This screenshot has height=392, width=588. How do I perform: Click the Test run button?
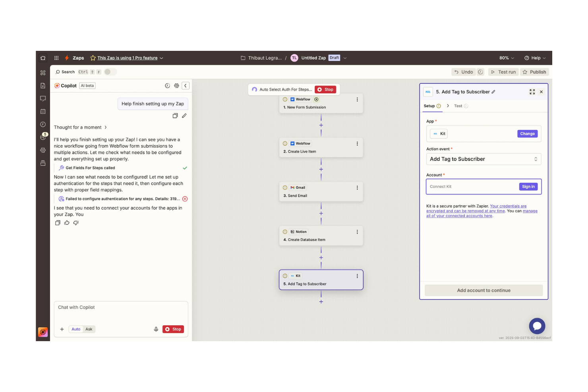pyautogui.click(x=503, y=72)
